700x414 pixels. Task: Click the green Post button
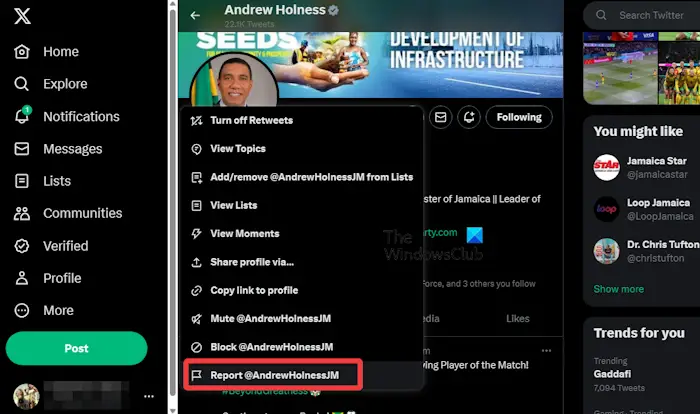coord(76,348)
